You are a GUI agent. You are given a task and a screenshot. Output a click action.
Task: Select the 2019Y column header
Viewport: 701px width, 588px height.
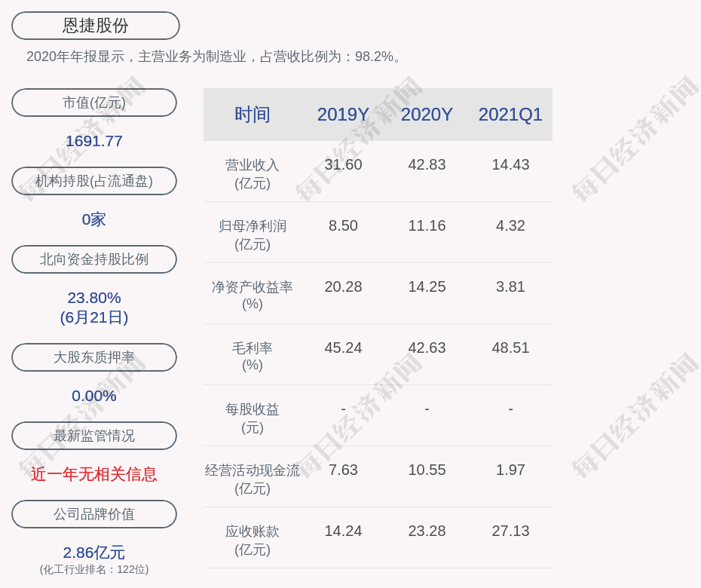(343, 114)
